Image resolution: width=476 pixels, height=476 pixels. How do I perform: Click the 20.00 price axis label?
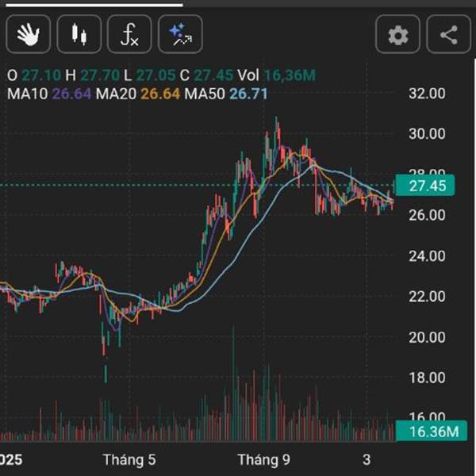[x=427, y=337]
